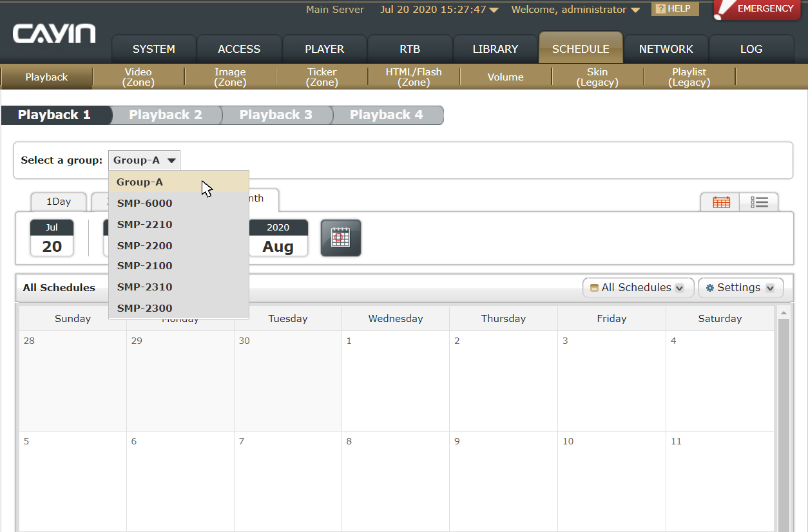Select Monday 6 calendar cell
The width and height of the screenshot is (808, 532).
pos(180,482)
